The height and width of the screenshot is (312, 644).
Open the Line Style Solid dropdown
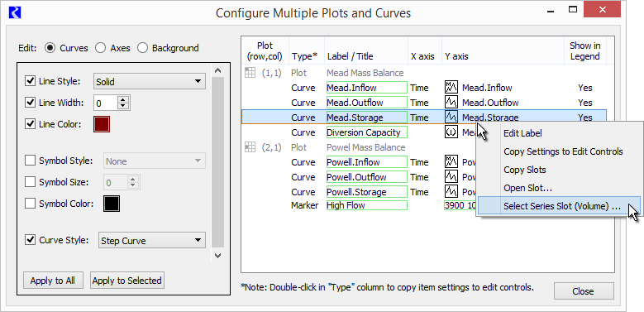(x=150, y=81)
